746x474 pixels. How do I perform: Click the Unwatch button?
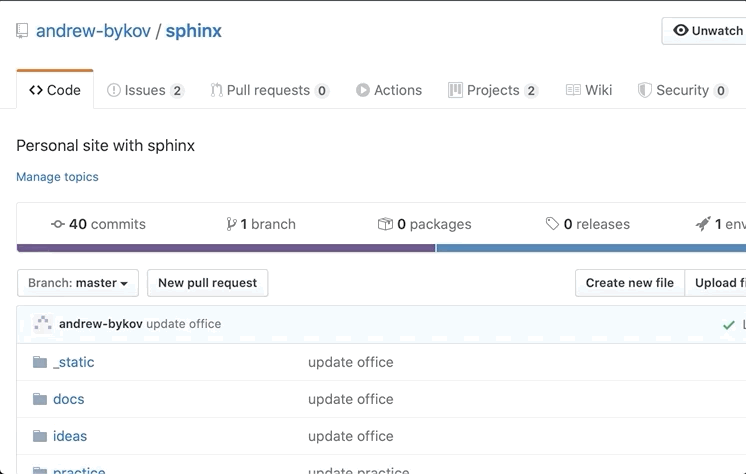(x=704, y=31)
